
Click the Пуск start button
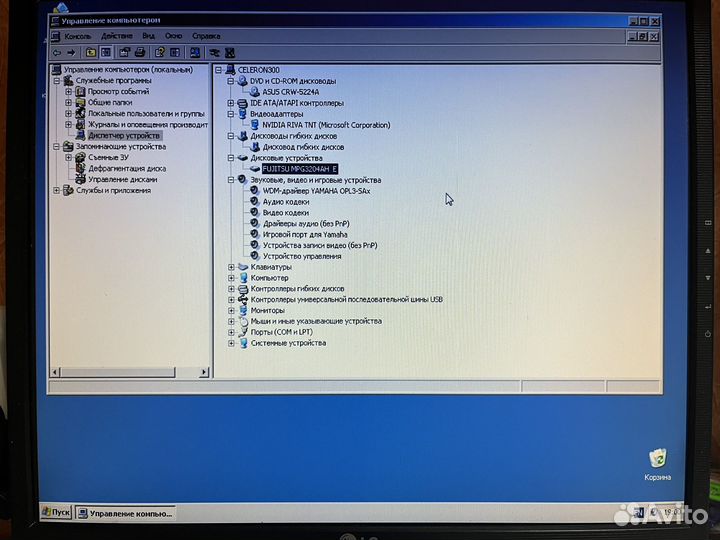click(x=56, y=512)
